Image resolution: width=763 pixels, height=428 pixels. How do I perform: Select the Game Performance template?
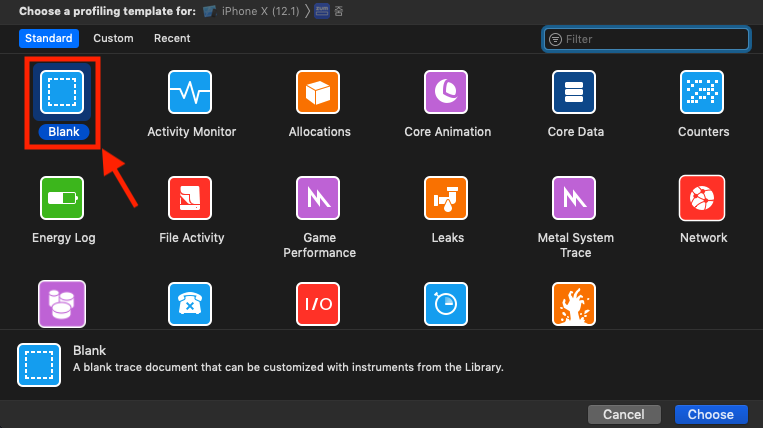click(319, 199)
